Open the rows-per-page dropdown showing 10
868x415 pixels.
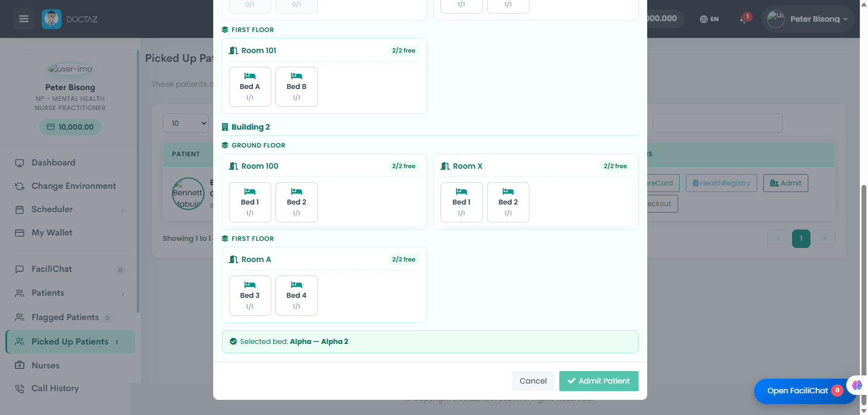click(186, 123)
